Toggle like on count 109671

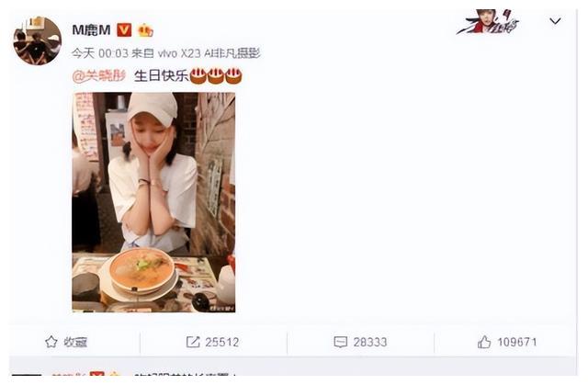pos(517,342)
